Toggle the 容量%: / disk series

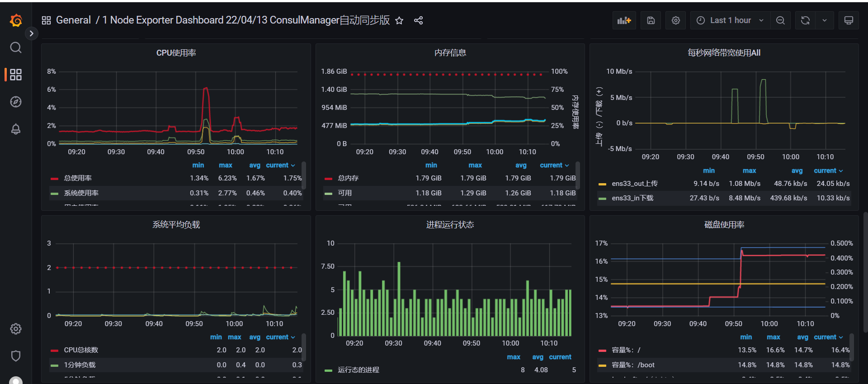tap(626, 350)
